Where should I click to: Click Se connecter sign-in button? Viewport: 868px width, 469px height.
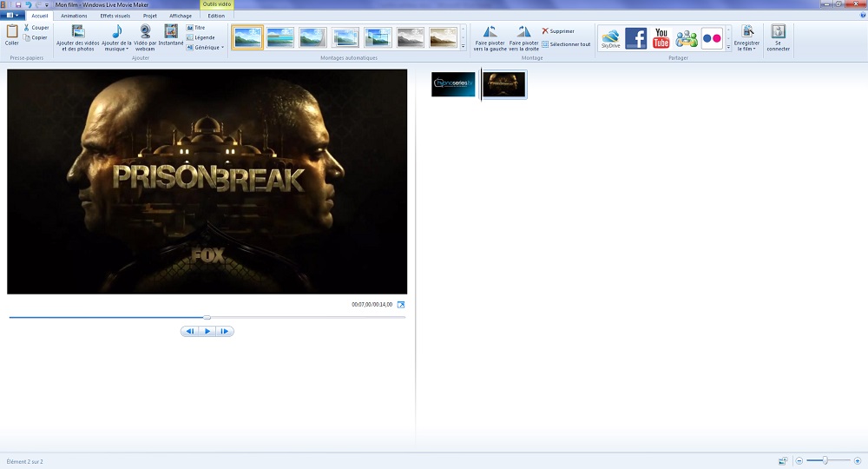778,38
